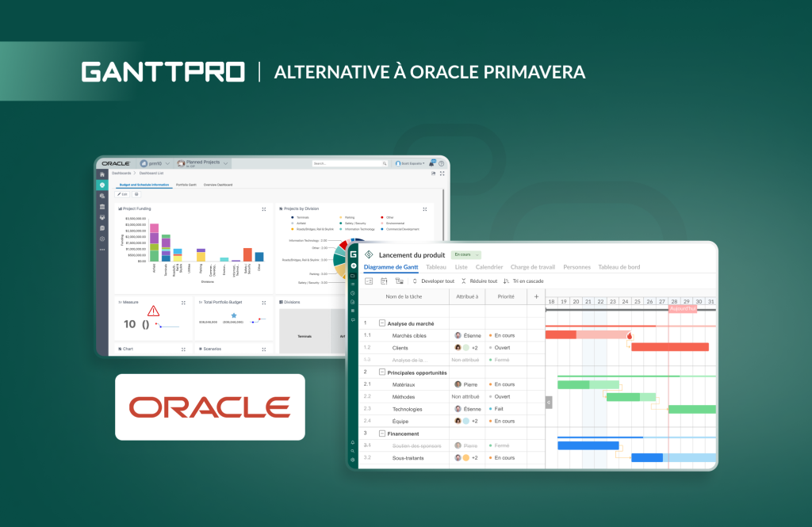This screenshot has width=812, height=527.
Task: Click Étienne assignee in Marchés cibles row
Action: (468, 335)
